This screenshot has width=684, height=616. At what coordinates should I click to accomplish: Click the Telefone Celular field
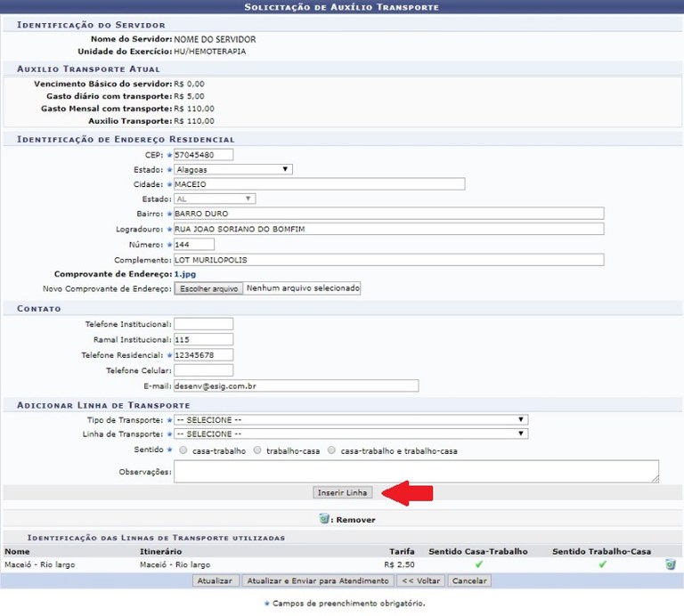(203, 370)
